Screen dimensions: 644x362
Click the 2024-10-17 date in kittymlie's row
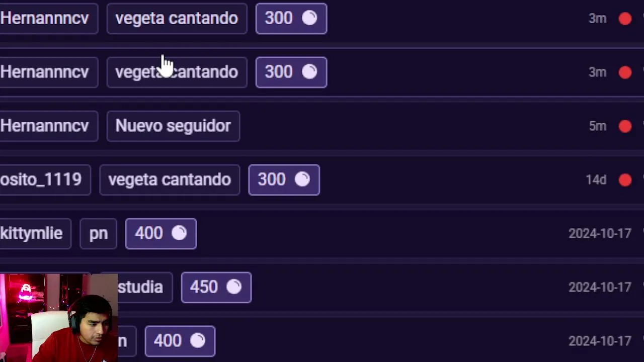coord(599,233)
